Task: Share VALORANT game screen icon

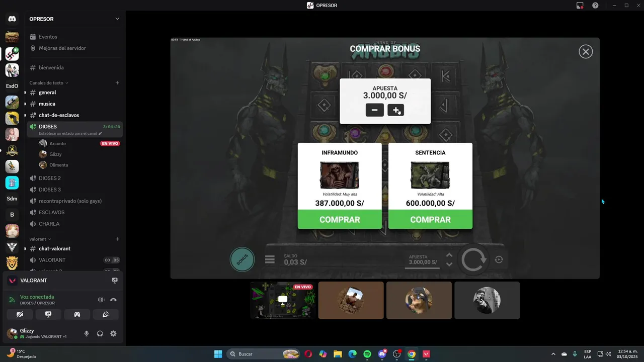Action: (x=115, y=281)
